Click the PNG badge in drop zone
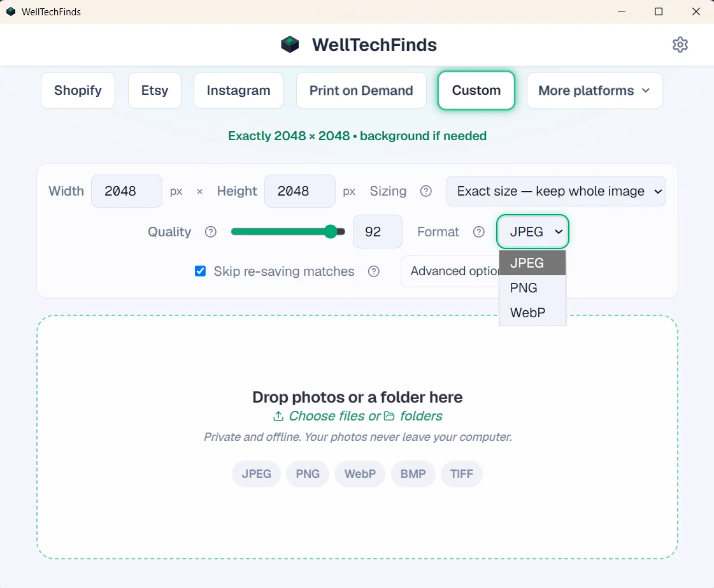This screenshot has height=588, width=714. (x=308, y=474)
